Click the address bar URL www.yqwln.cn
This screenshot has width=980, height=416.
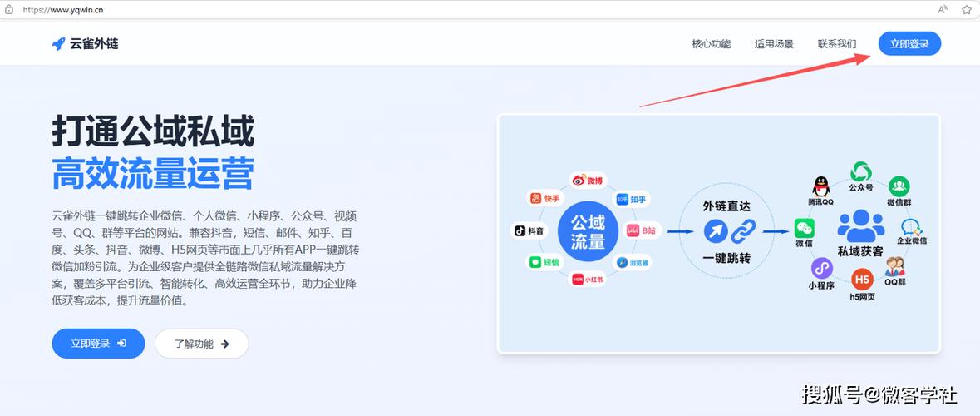pyautogui.click(x=63, y=10)
